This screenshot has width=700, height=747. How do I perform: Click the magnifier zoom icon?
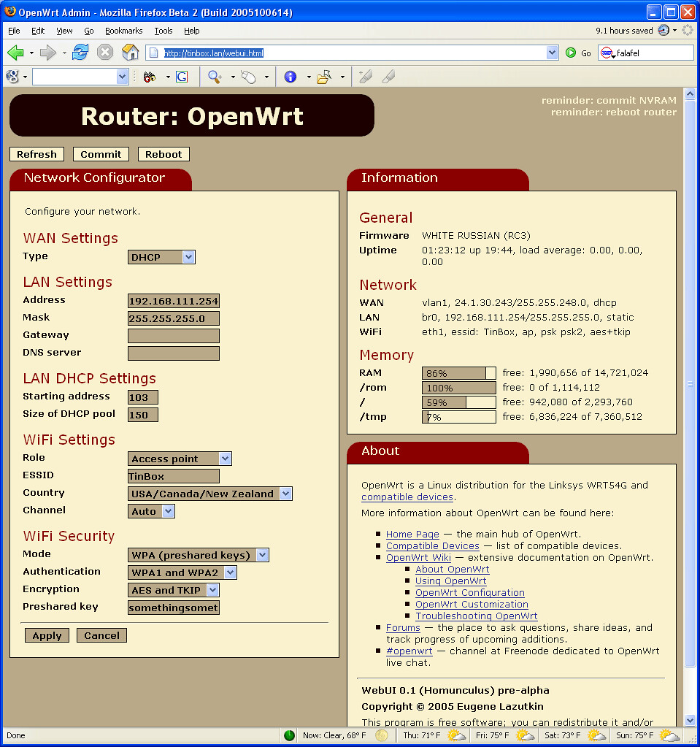point(215,77)
